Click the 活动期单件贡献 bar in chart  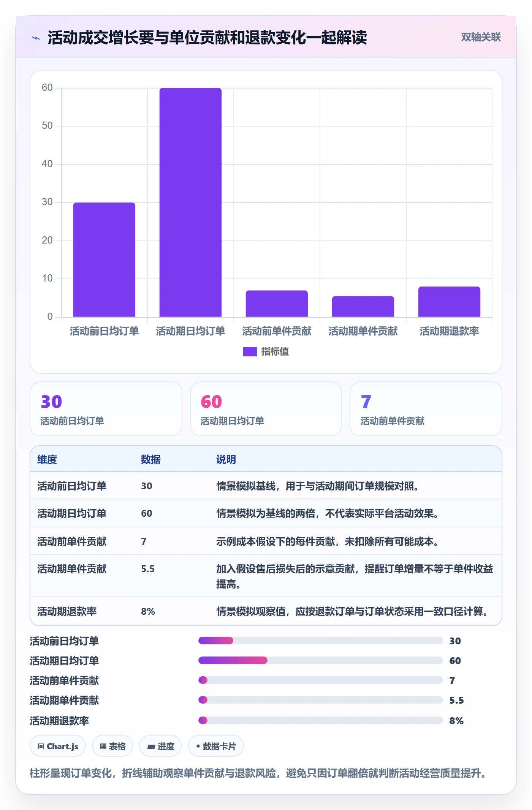click(363, 306)
